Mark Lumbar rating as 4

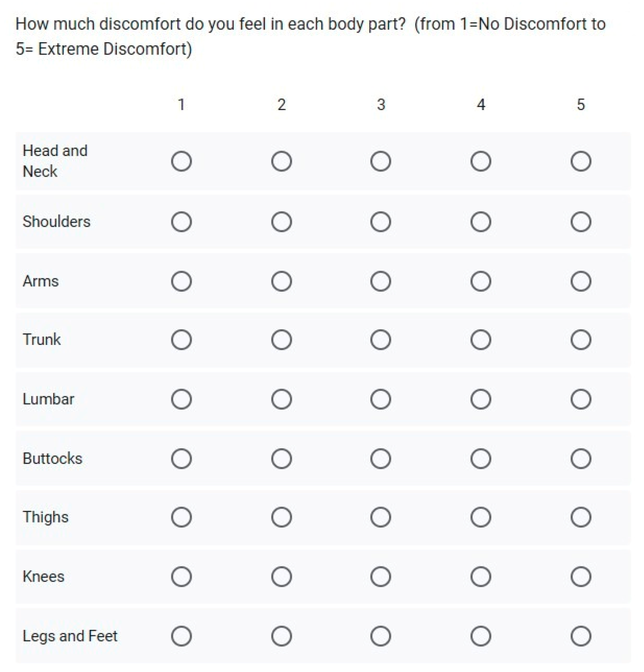[x=480, y=399]
